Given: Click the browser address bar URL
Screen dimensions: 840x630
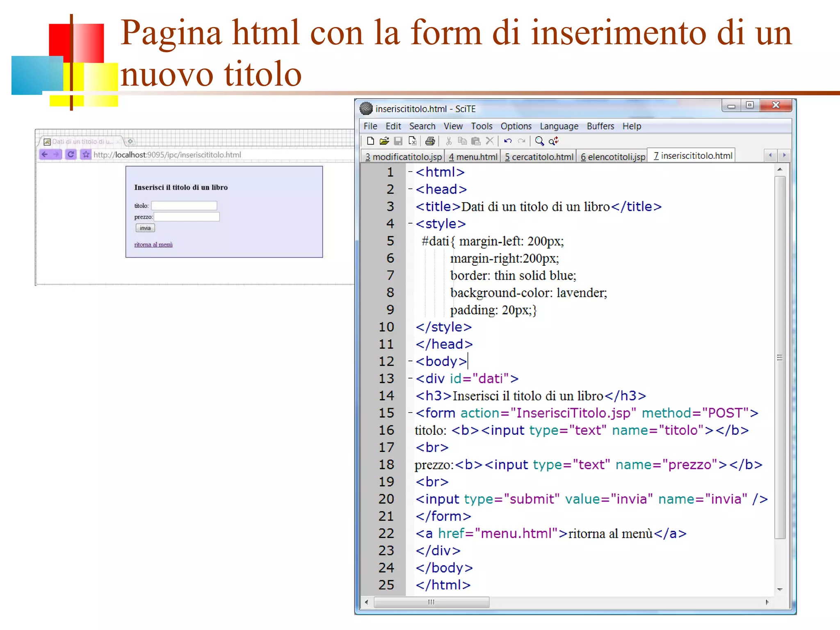Looking at the screenshot, I should (167, 155).
